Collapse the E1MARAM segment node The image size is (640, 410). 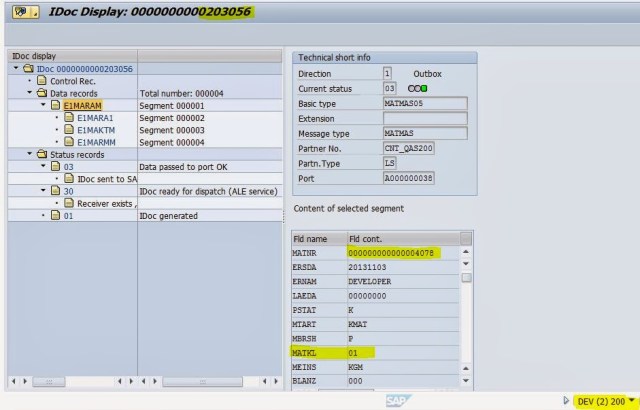pyautogui.click(x=43, y=105)
